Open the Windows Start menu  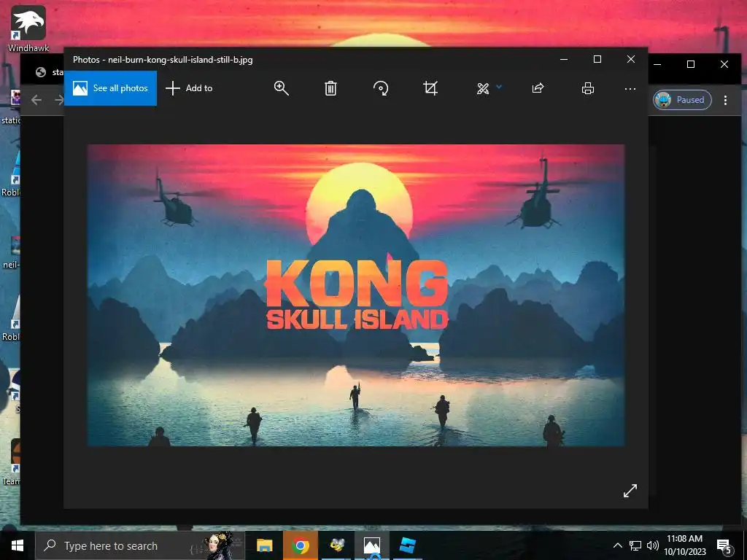coord(18,545)
